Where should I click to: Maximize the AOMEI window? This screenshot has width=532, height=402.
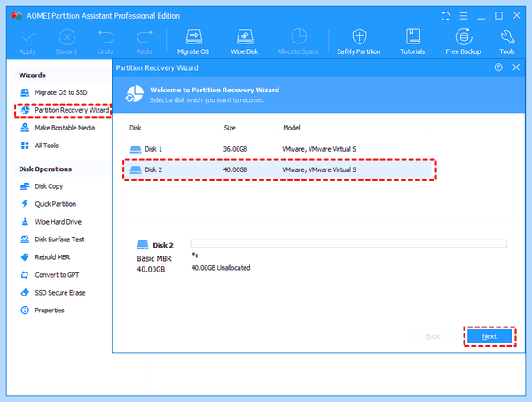pos(498,16)
